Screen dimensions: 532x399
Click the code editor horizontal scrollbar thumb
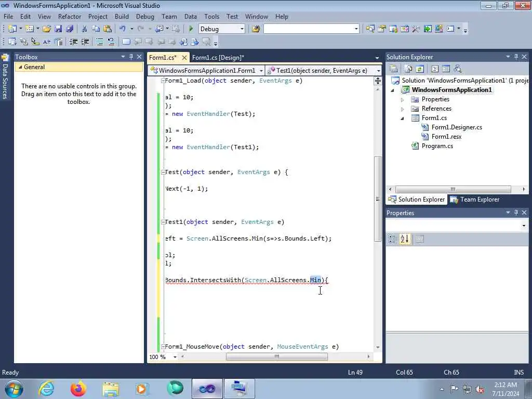(277, 356)
